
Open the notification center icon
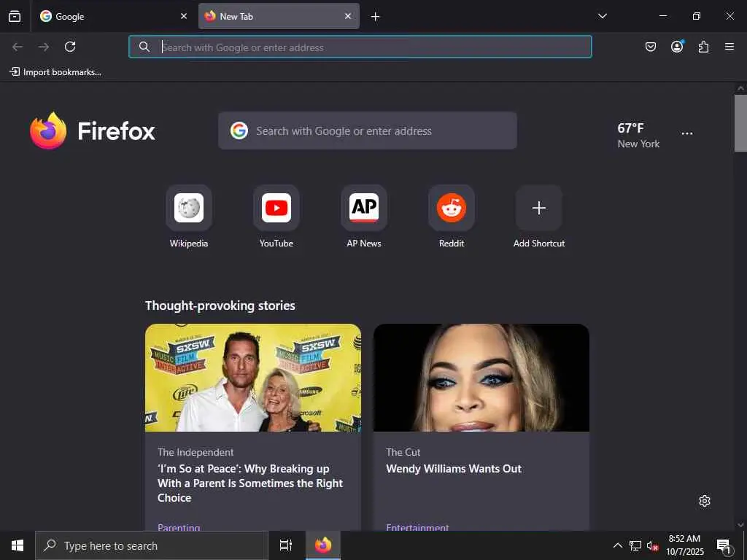[x=724, y=545]
